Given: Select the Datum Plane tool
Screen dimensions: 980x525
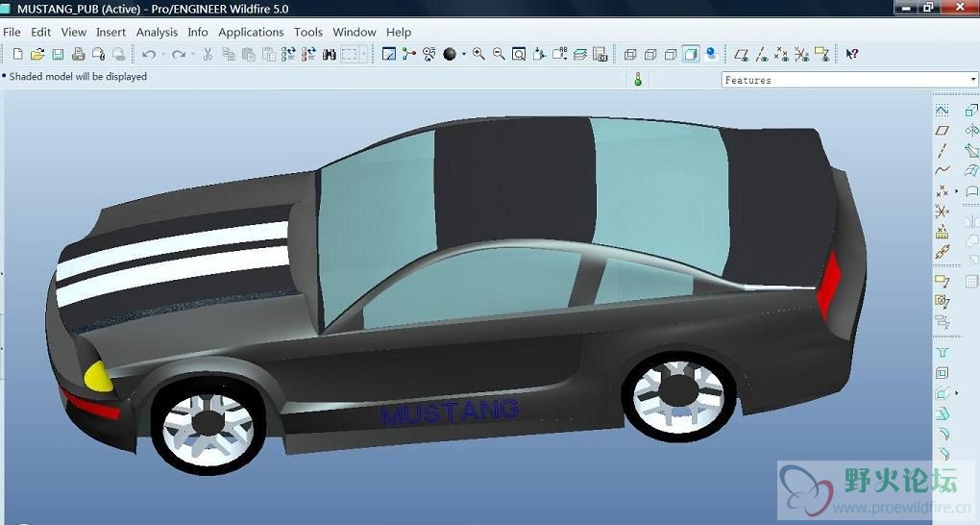Looking at the screenshot, I should pos(942,130).
